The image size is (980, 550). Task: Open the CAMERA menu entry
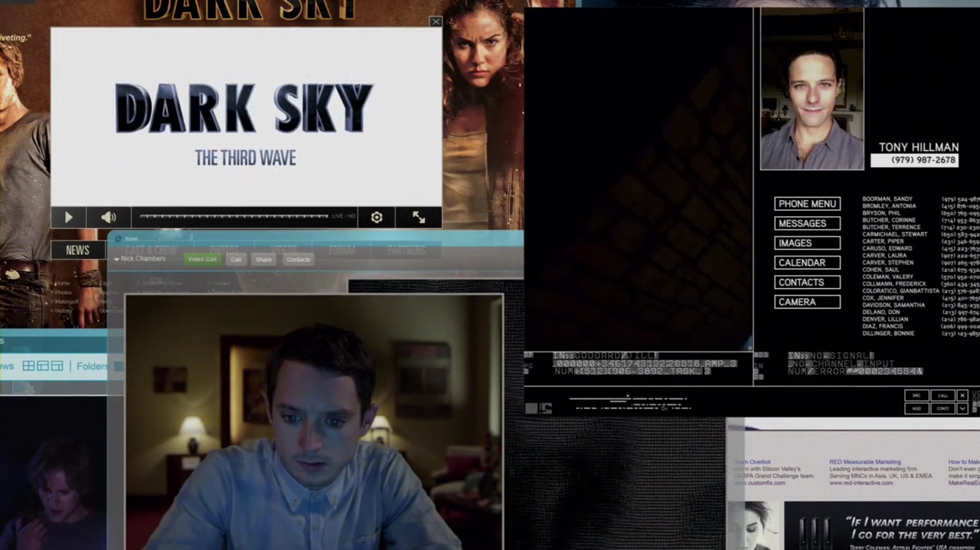[x=807, y=302]
